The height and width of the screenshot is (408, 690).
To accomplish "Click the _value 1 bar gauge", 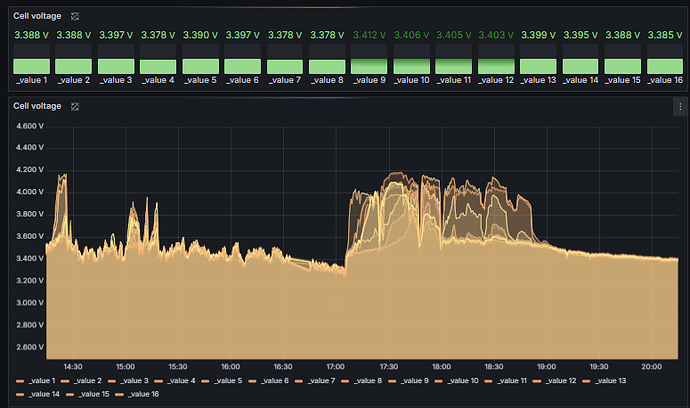I will click(x=30, y=67).
